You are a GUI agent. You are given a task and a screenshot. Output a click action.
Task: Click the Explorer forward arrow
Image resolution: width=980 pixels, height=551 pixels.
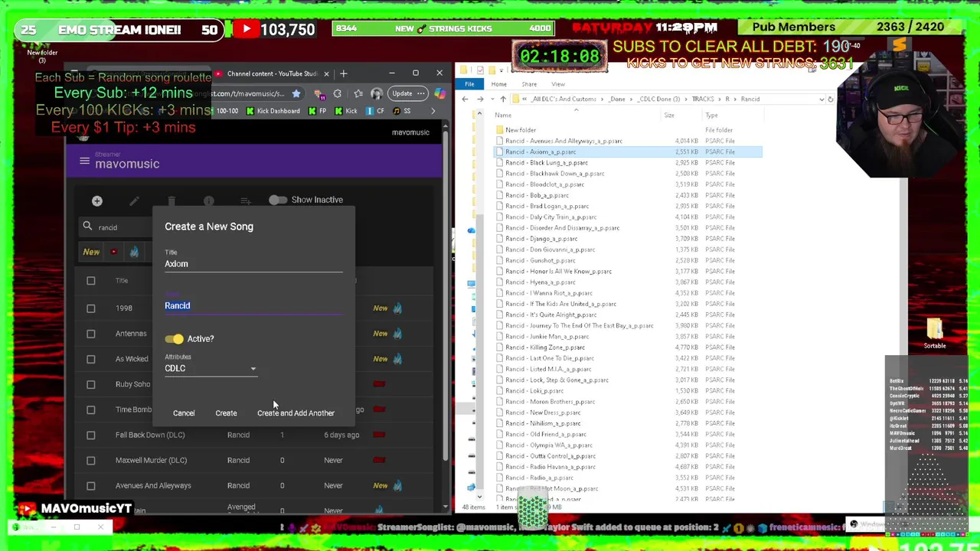click(480, 99)
